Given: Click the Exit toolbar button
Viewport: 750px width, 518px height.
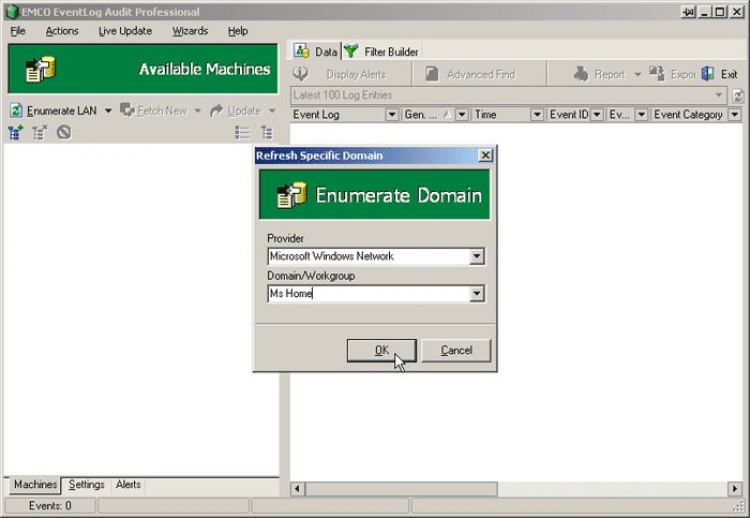Looking at the screenshot, I should click(x=720, y=74).
